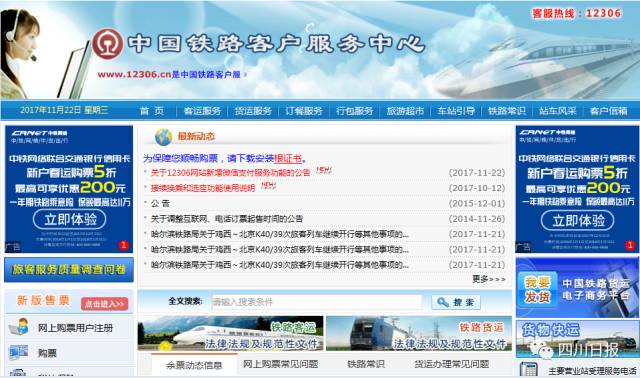Click the 最新动态 section heading

click(x=196, y=136)
